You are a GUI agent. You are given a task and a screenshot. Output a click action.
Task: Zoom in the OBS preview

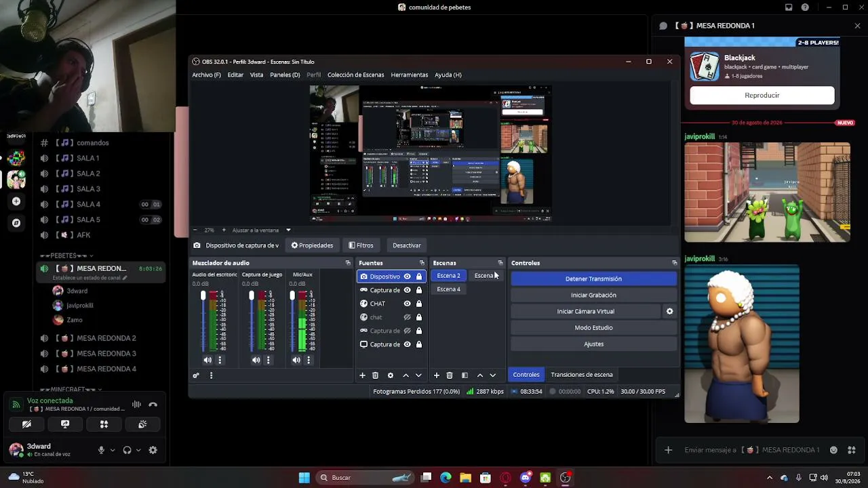point(224,230)
